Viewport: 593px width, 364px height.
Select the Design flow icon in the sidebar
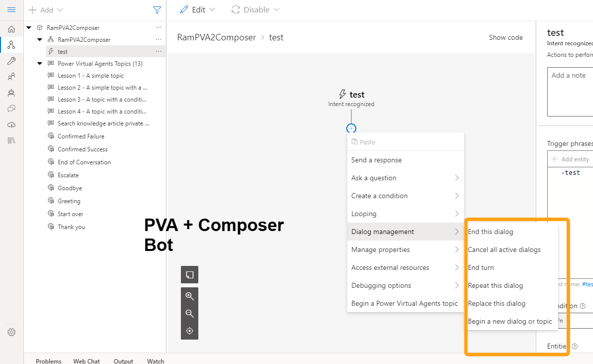pyautogui.click(x=11, y=45)
